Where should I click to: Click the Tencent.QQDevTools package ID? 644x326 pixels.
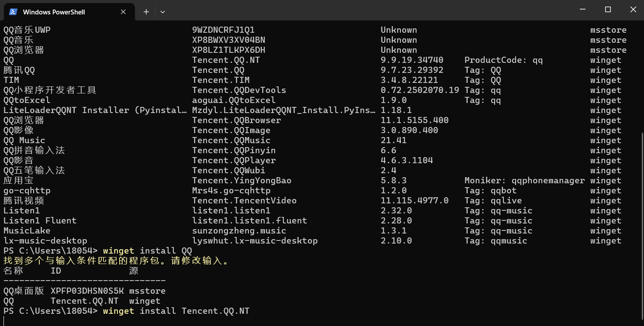pos(239,90)
